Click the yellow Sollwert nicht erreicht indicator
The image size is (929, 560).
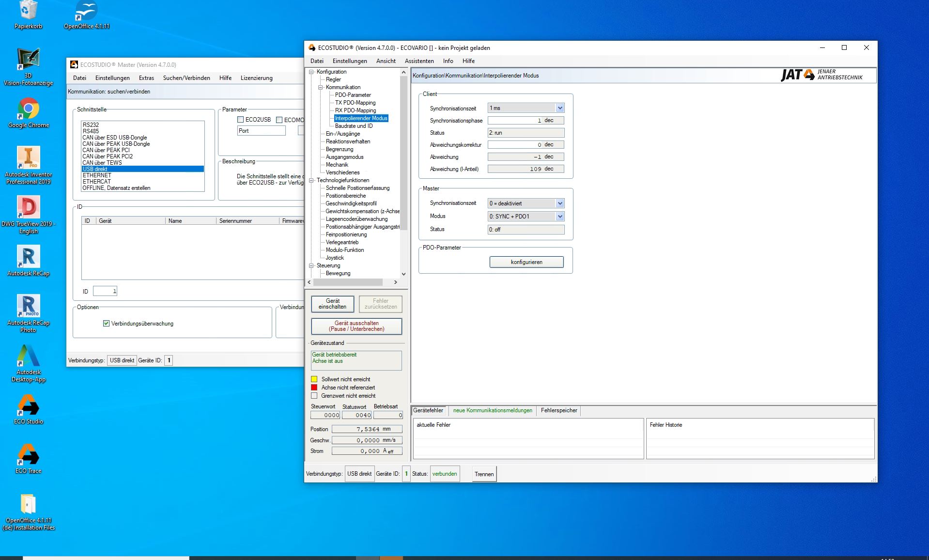point(314,379)
